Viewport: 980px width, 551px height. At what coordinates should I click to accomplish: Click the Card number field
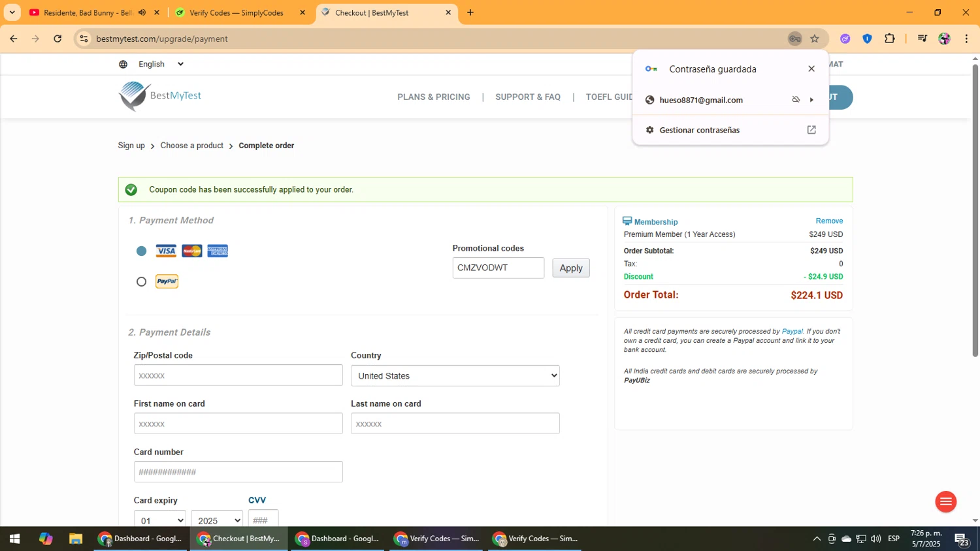[238, 472]
